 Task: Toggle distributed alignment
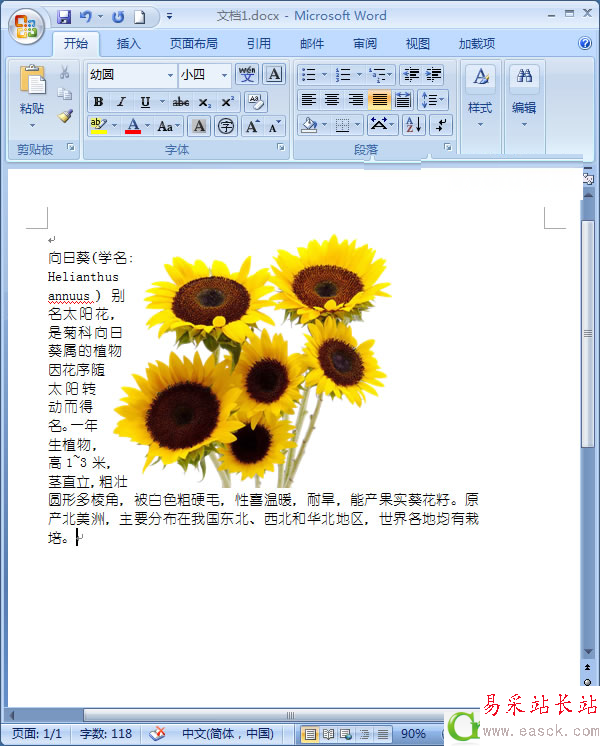coord(403,100)
